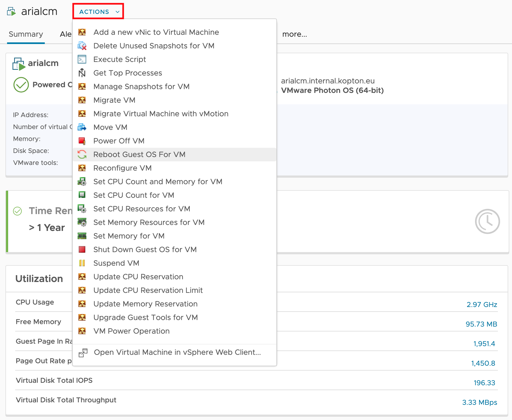Screen dimensions: 512x420
Task: Click the 1,450.8 Page Out Rate value
Action: point(483,363)
